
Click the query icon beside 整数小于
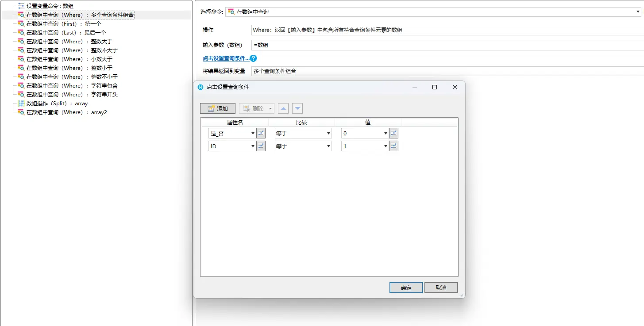(21, 68)
